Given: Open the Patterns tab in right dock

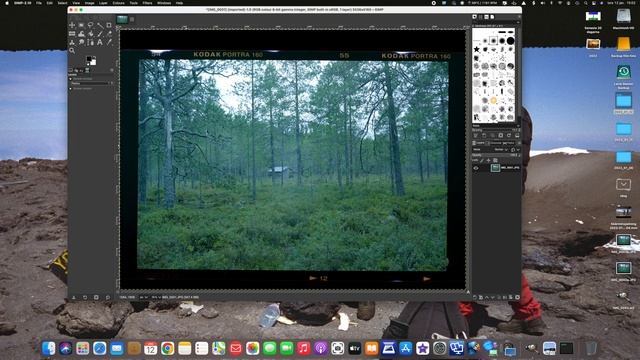Looking at the screenshot, I should click(480, 17).
